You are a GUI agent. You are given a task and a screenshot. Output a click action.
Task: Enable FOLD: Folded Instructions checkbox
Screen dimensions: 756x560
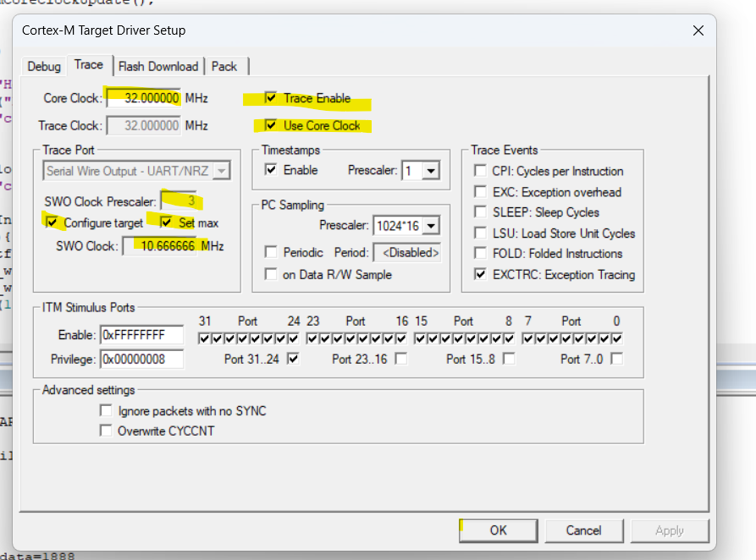480,253
